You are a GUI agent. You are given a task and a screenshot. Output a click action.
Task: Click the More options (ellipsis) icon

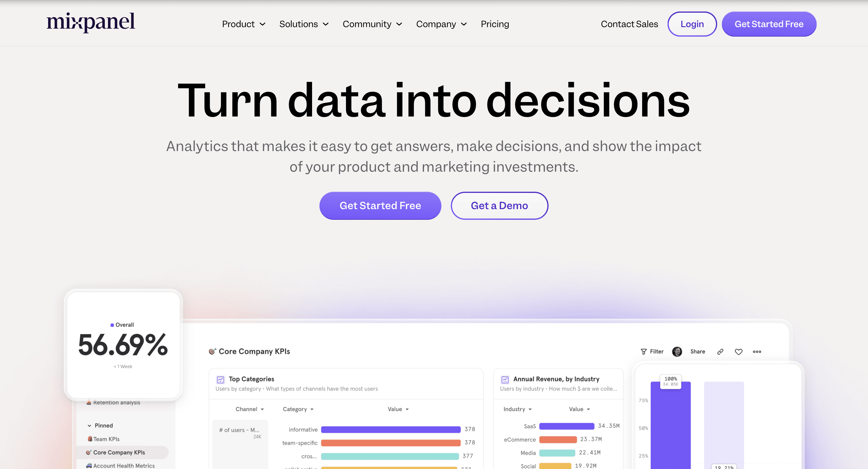coord(757,352)
